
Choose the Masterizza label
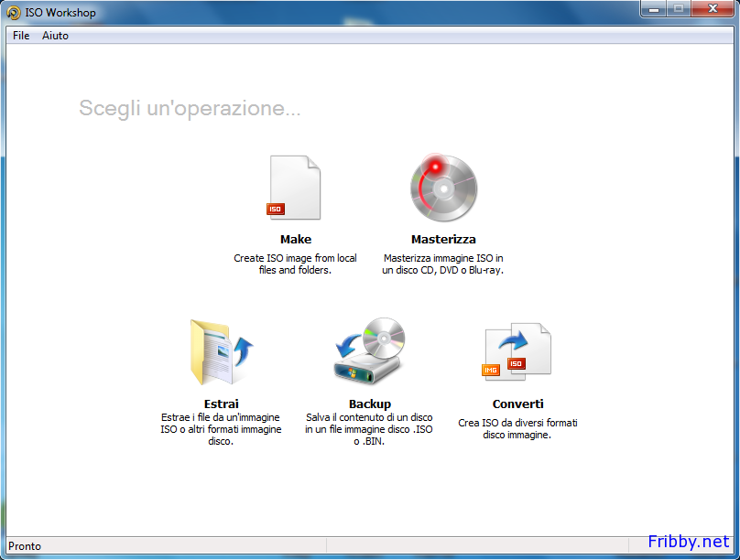pos(443,240)
